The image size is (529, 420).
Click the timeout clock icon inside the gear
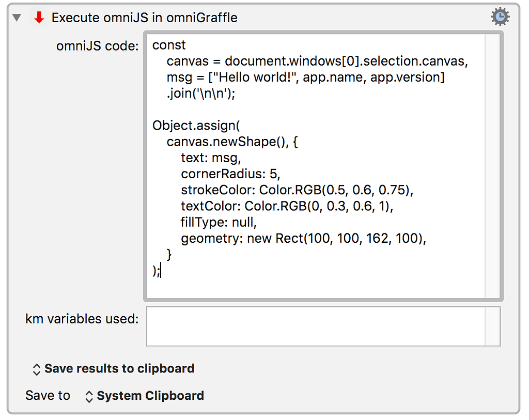click(500, 16)
